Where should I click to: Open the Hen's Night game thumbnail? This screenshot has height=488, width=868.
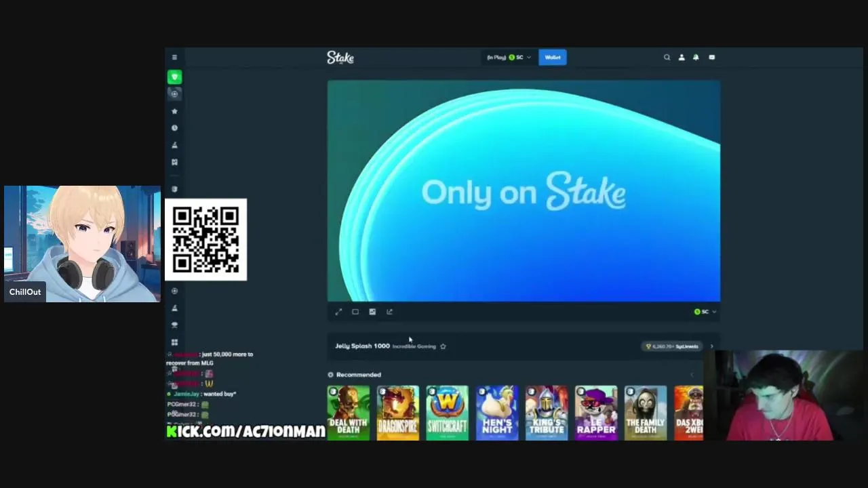pos(497,413)
